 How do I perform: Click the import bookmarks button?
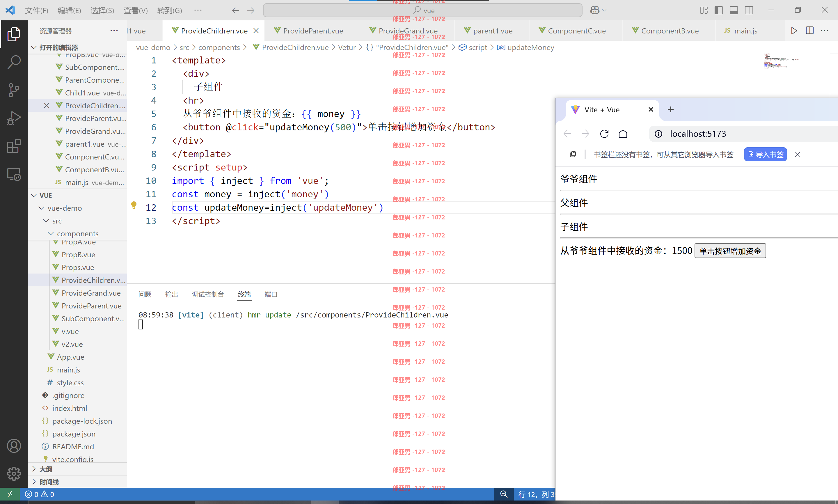point(765,155)
